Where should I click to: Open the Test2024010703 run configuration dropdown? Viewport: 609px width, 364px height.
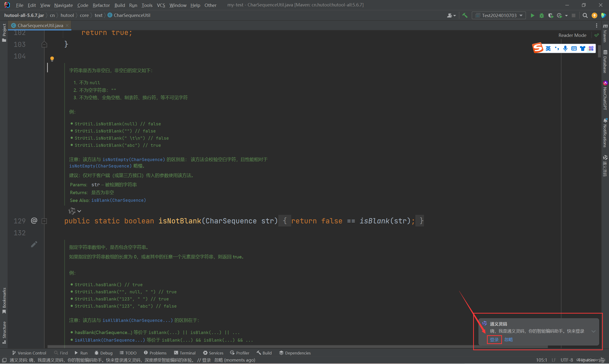click(x=499, y=15)
